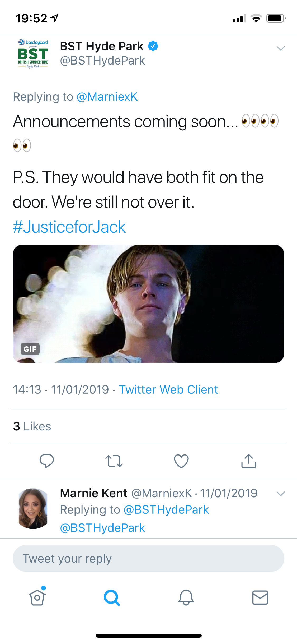Like the tweet with heart icon
This screenshot has height=644, width=297.
click(181, 461)
